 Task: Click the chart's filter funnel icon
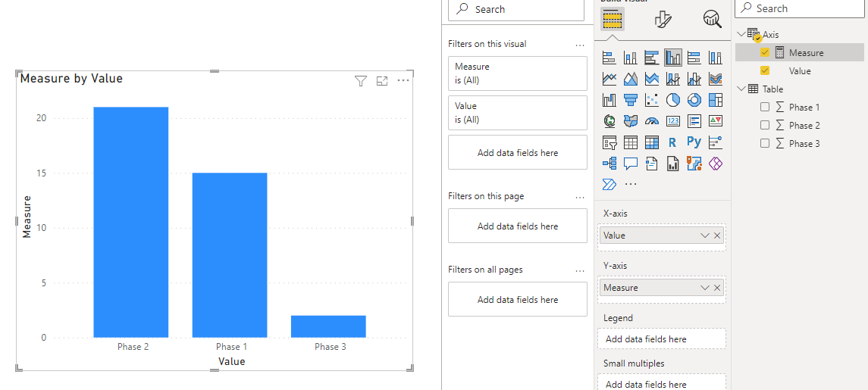point(360,82)
